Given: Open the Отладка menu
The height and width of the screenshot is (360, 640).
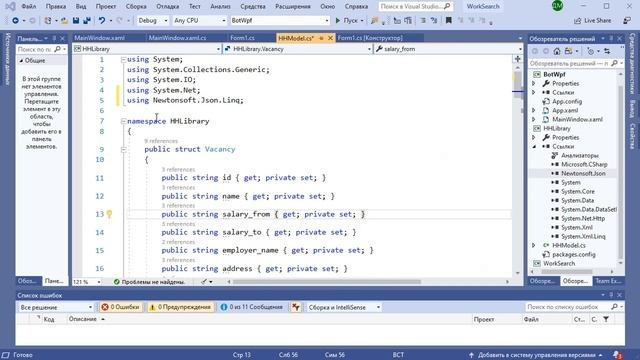Looking at the screenshot, I should 167,7.
